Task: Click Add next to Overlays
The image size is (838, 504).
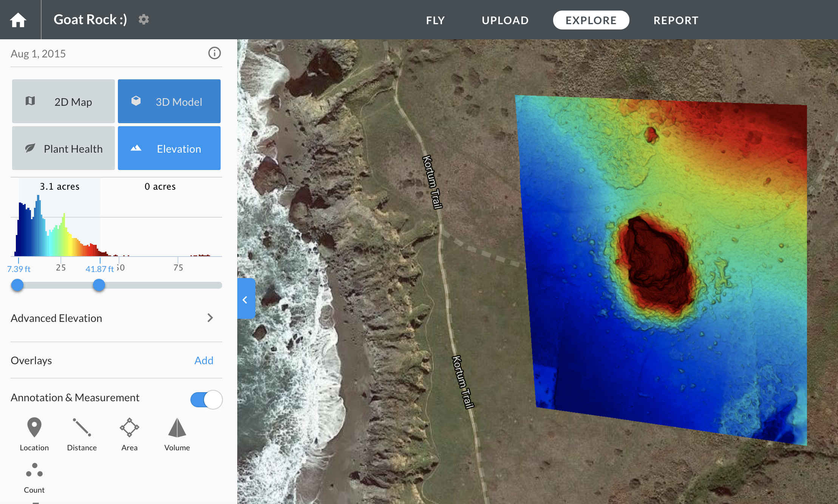Action: pyautogui.click(x=204, y=360)
